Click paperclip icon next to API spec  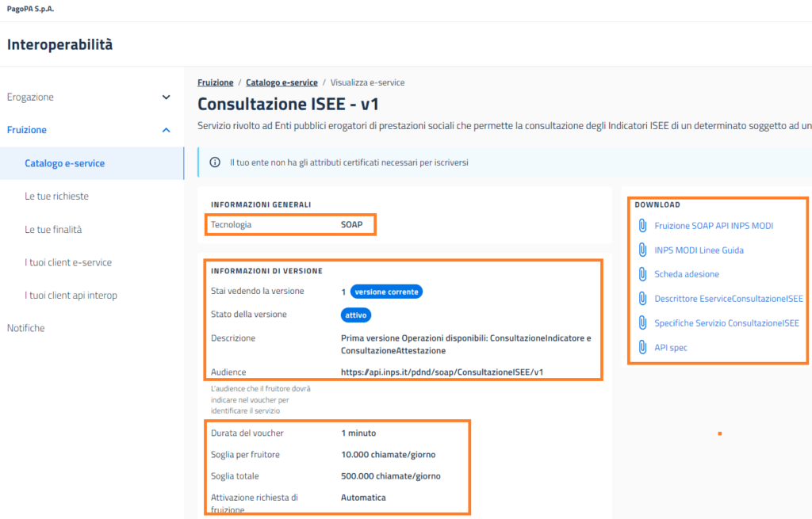643,348
